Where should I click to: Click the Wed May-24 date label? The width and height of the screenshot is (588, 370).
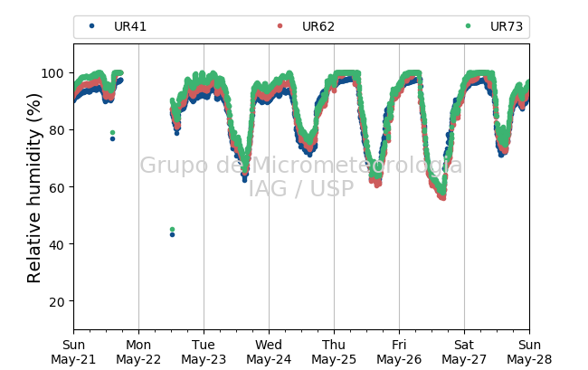269,352
